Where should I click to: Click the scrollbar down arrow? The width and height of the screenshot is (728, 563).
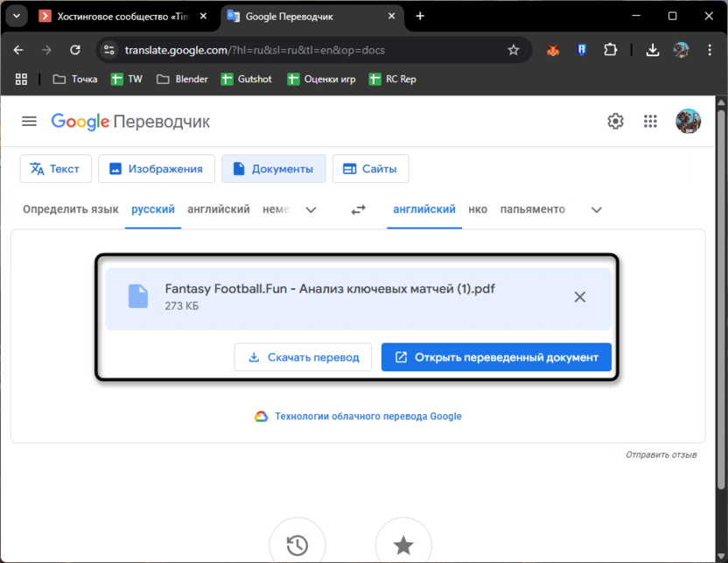pyautogui.click(x=721, y=556)
